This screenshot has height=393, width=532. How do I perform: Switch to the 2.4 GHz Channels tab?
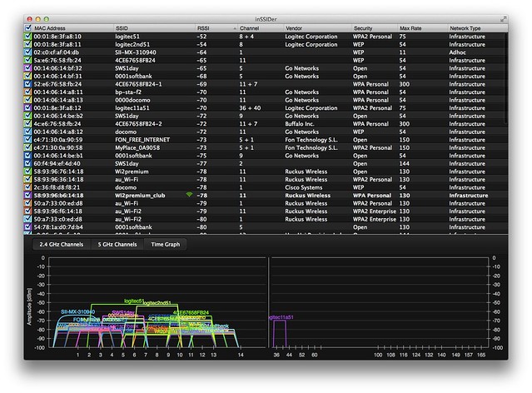coord(62,244)
